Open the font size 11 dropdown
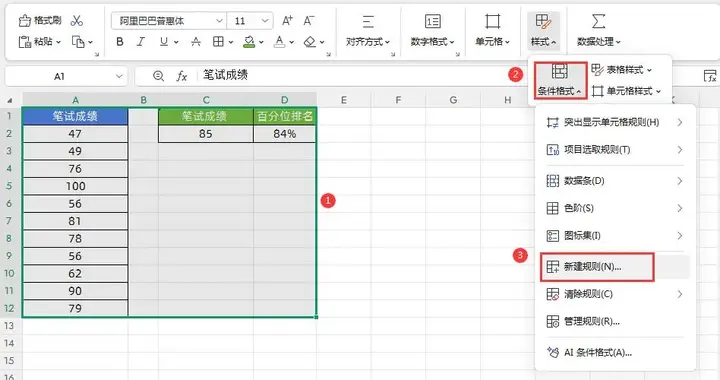720x380 pixels. (x=264, y=21)
